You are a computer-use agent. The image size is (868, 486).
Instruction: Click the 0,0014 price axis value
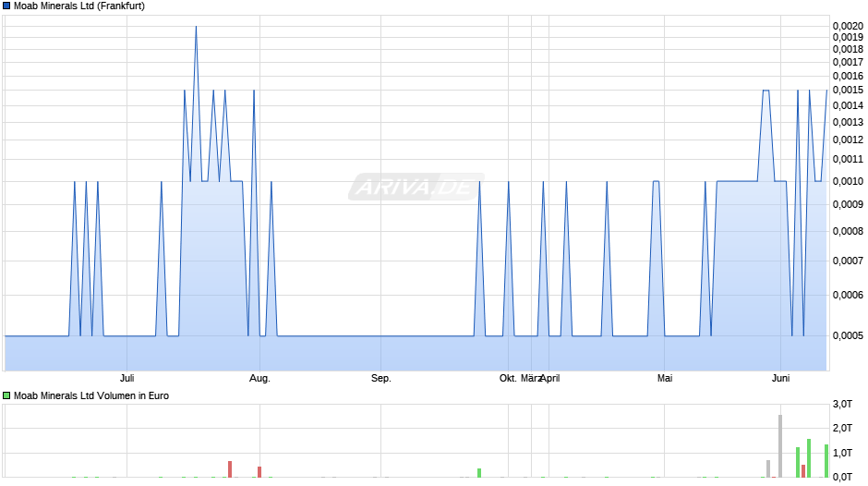[x=848, y=105]
